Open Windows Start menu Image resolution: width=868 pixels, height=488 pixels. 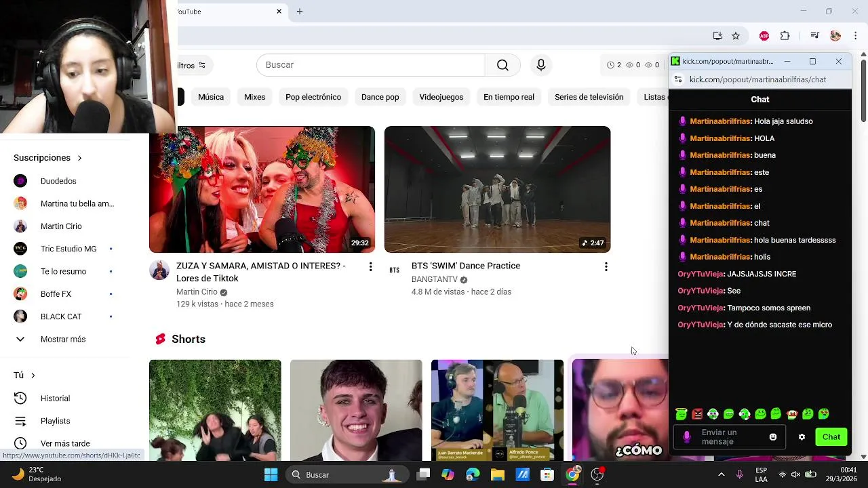coord(271,474)
